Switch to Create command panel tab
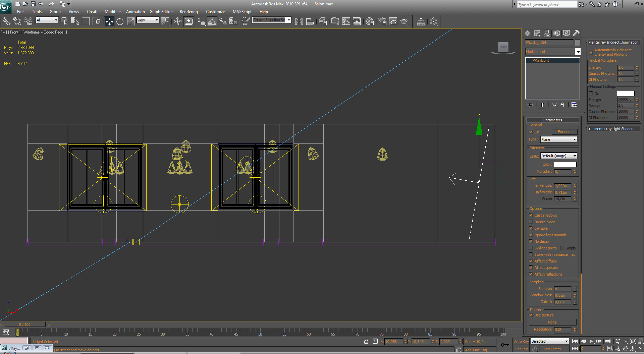This screenshot has height=354, width=644. (x=528, y=33)
